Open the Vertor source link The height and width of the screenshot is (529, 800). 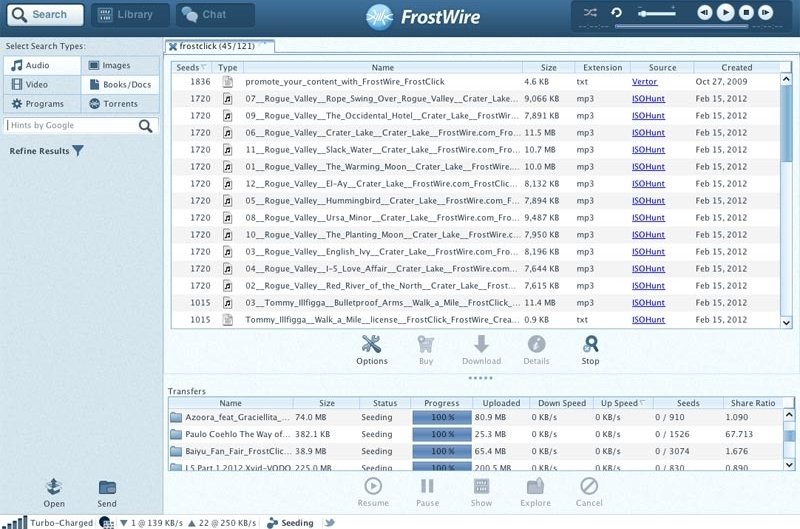(644, 82)
